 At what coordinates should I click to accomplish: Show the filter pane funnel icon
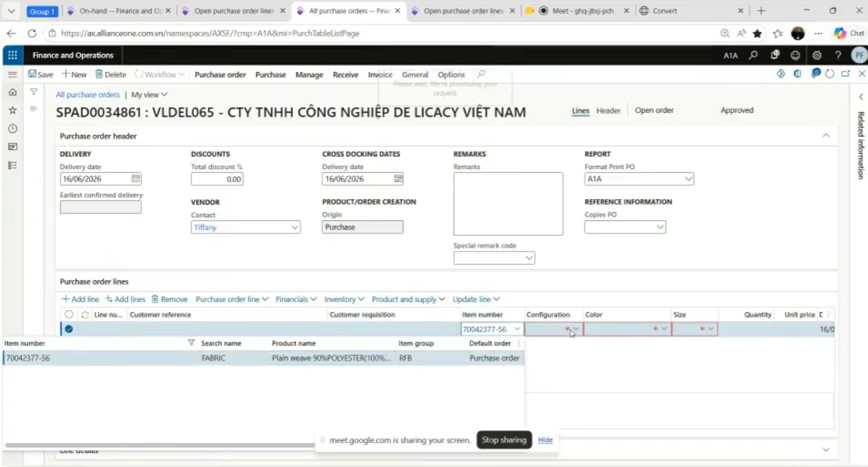pos(34,92)
